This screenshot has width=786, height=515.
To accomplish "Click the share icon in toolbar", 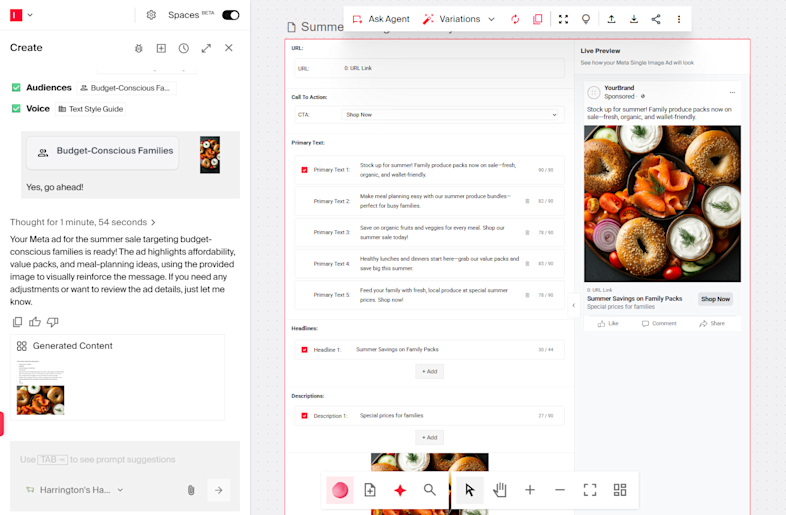I will 656,19.
